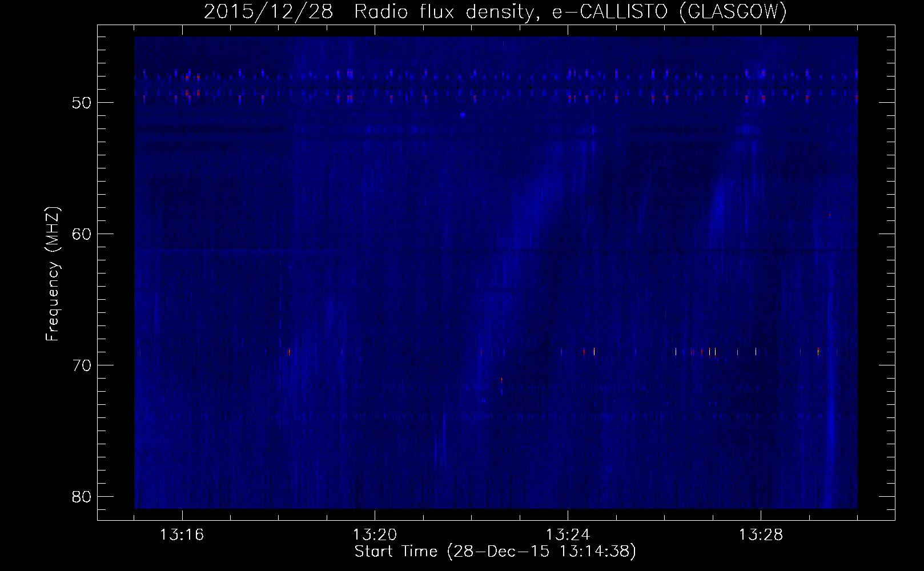Select the 50 frequency tick label
Image resolution: width=924 pixels, height=571 pixels.
[82, 103]
